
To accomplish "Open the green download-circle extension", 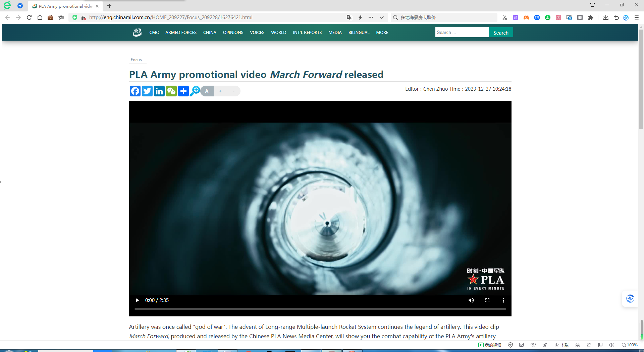I will [x=548, y=17].
